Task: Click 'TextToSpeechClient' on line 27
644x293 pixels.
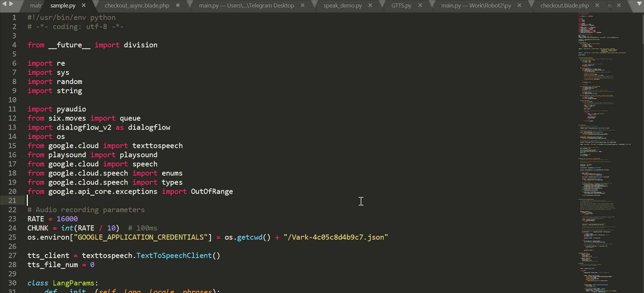Action: click(174, 256)
